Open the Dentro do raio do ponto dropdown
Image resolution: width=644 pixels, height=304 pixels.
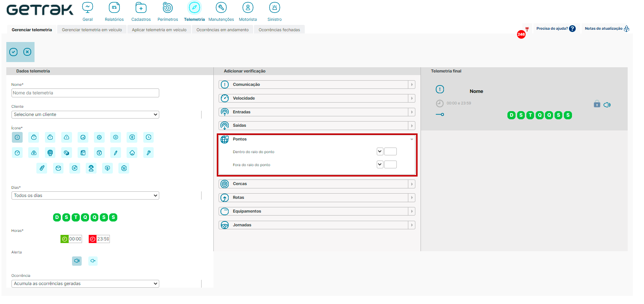click(x=380, y=151)
